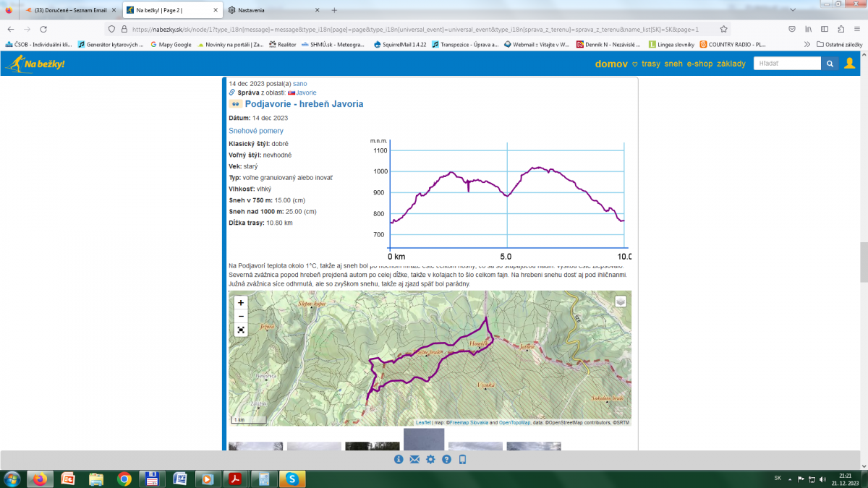Image resolution: width=868 pixels, height=488 pixels.
Task: Expand the bookmarks overflow chevron
Action: [807, 44]
